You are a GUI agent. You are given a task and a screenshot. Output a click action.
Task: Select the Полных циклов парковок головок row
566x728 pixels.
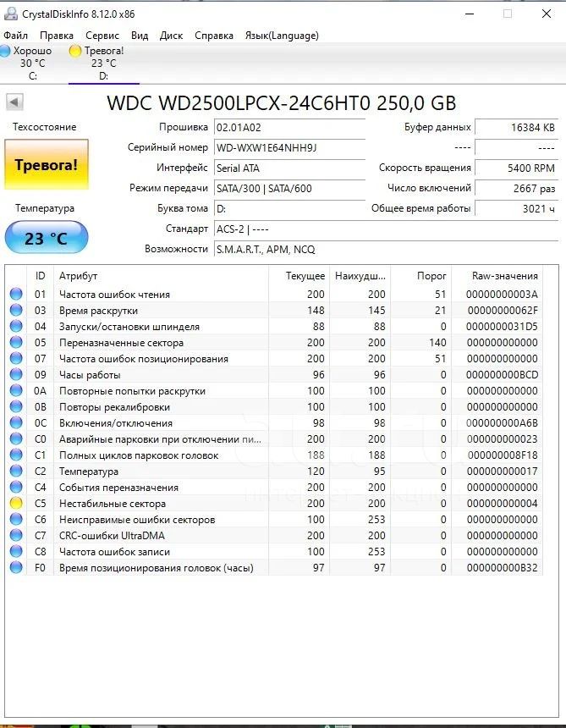click(x=274, y=455)
